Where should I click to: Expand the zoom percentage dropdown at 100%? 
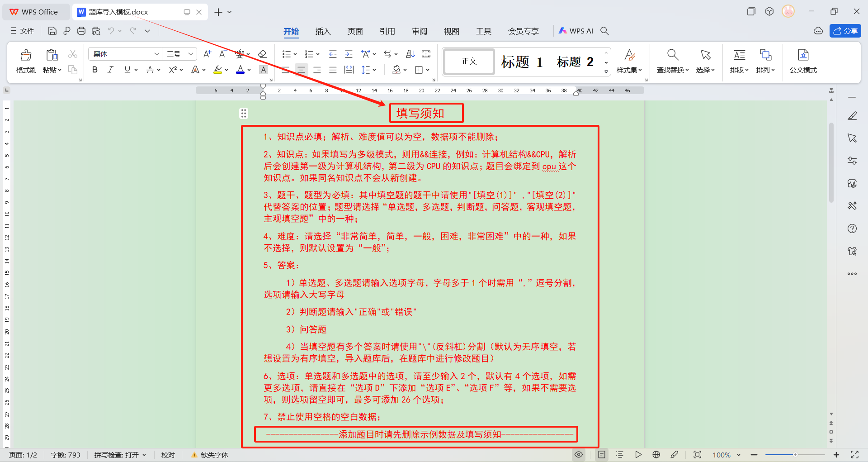pyautogui.click(x=739, y=455)
